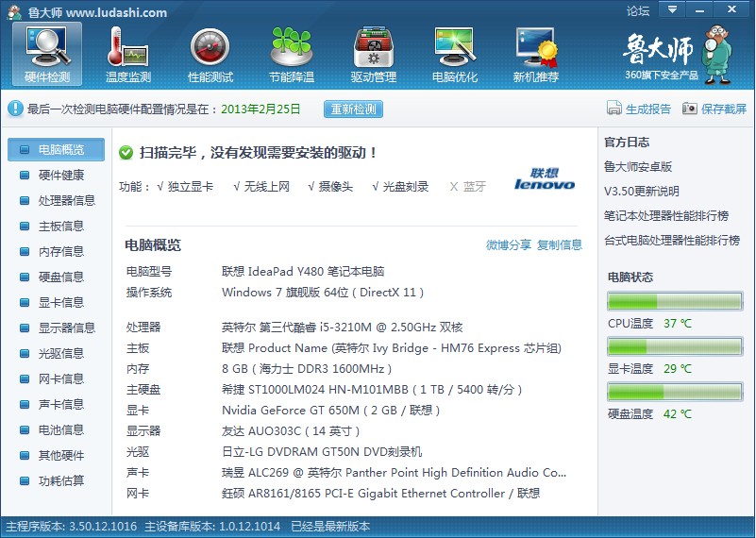
Task: Select 电脑概览 in the sidebar
Action: point(56,149)
